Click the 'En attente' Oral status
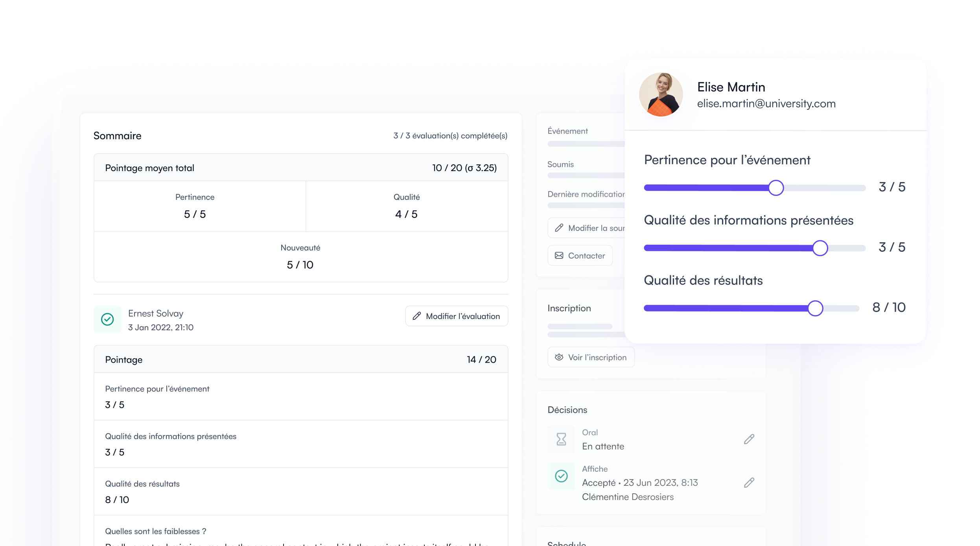Image resolution: width=980 pixels, height=546 pixels. click(603, 446)
